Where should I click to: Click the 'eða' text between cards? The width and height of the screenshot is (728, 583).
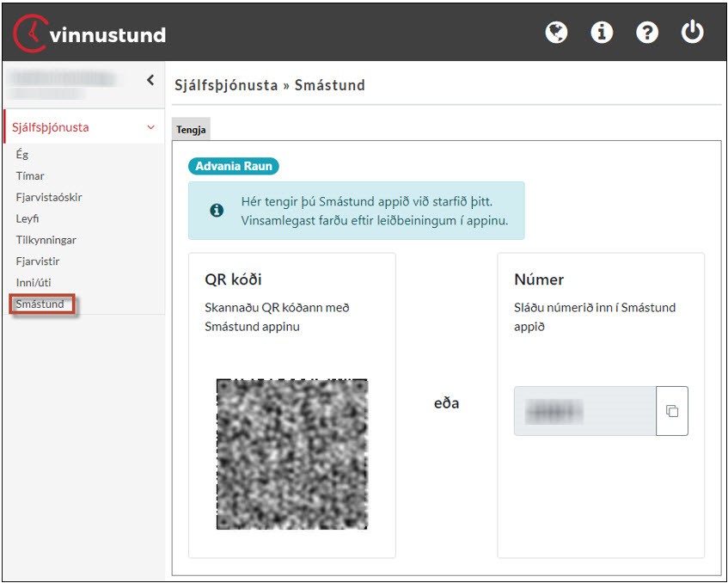pos(447,403)
